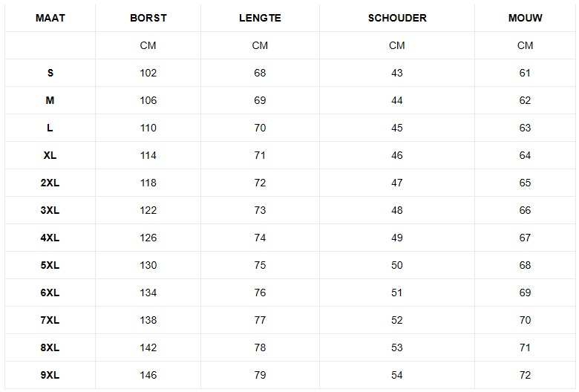Click the SCHOUDER column header
The height and width of the screenshot is (392, 579).
point(397,18)
